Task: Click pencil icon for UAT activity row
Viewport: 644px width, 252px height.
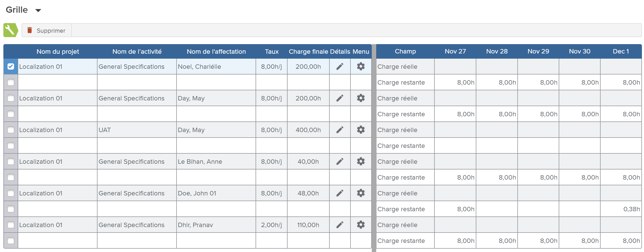Action: pyautogui.click(x=340, y=130)
